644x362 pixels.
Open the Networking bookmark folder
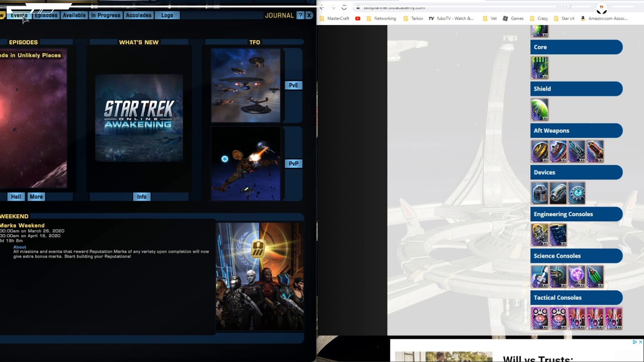tap(381, 19)
